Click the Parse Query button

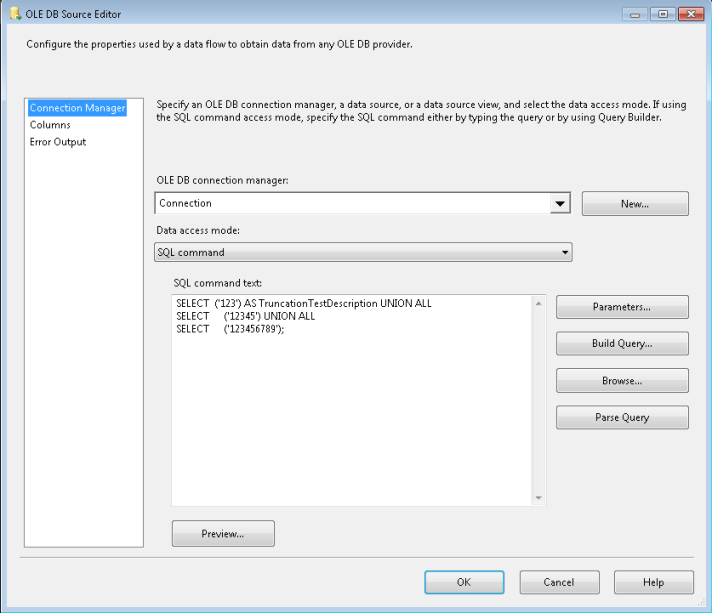pos(622,417)
